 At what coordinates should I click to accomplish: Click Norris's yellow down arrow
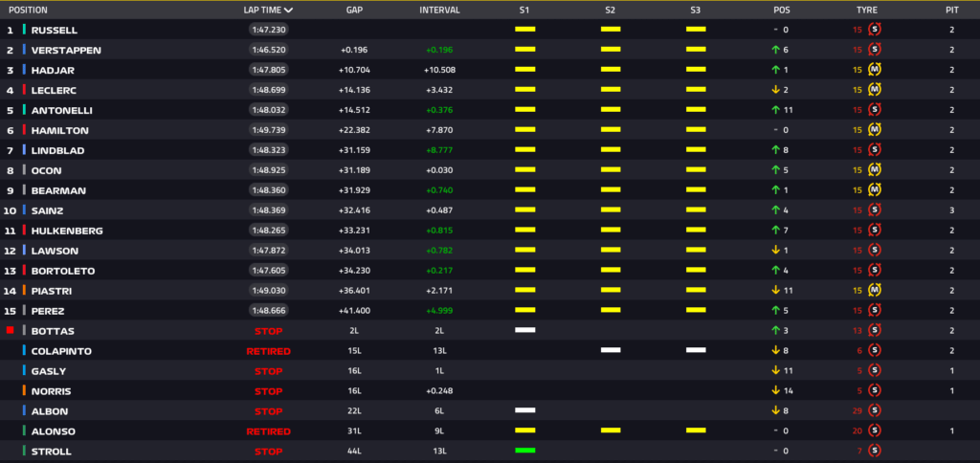775,390
